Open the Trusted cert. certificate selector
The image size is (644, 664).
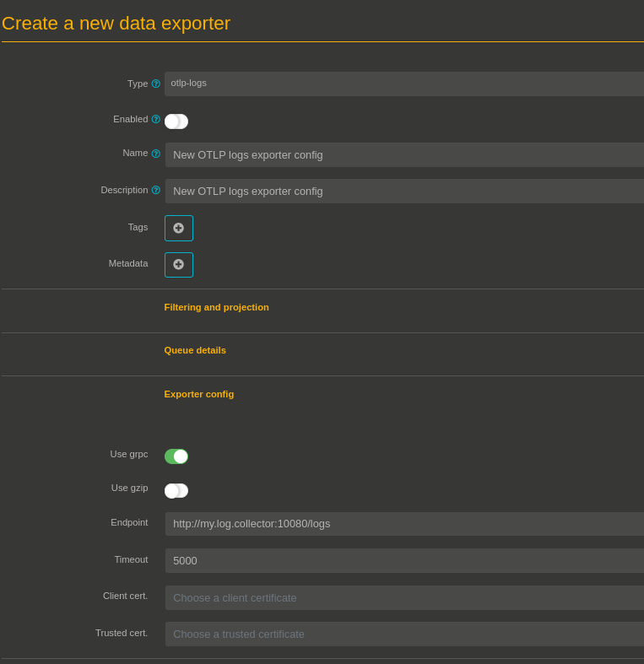403,634
